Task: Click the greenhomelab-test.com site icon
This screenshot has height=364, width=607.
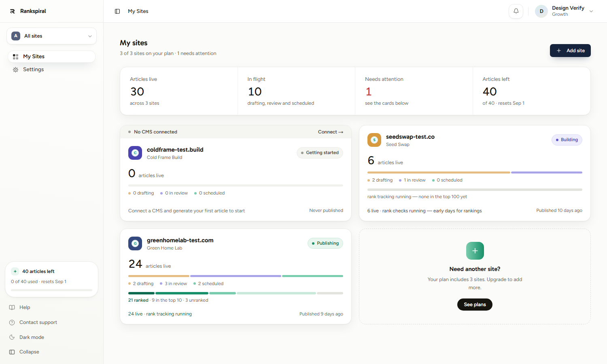Action: [135, 243]
